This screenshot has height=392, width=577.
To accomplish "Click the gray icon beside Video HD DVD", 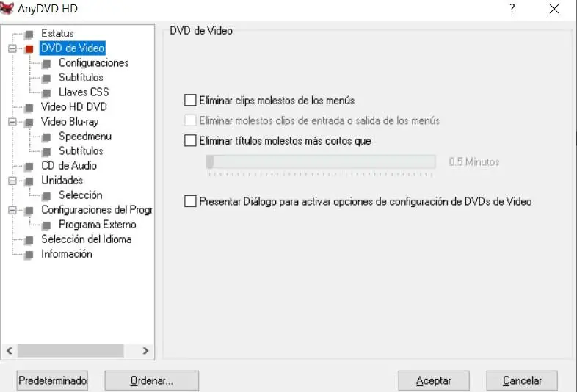I will (x=29, y=108).
